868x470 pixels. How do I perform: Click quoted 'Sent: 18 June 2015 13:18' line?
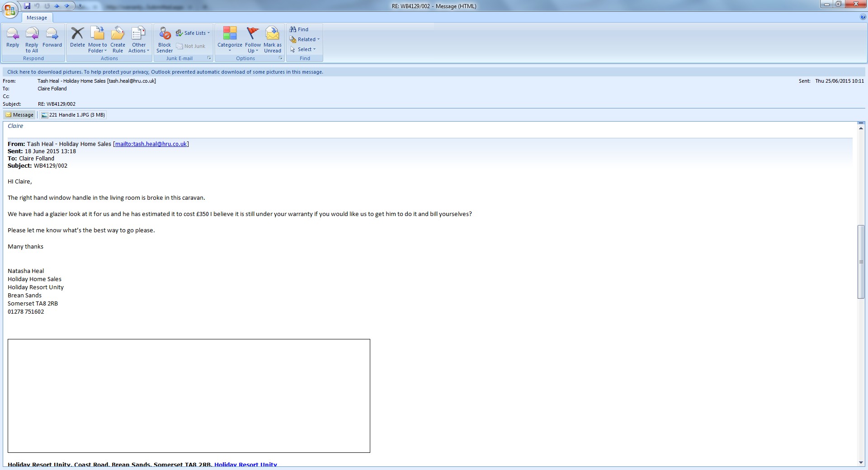coord(42,151)
